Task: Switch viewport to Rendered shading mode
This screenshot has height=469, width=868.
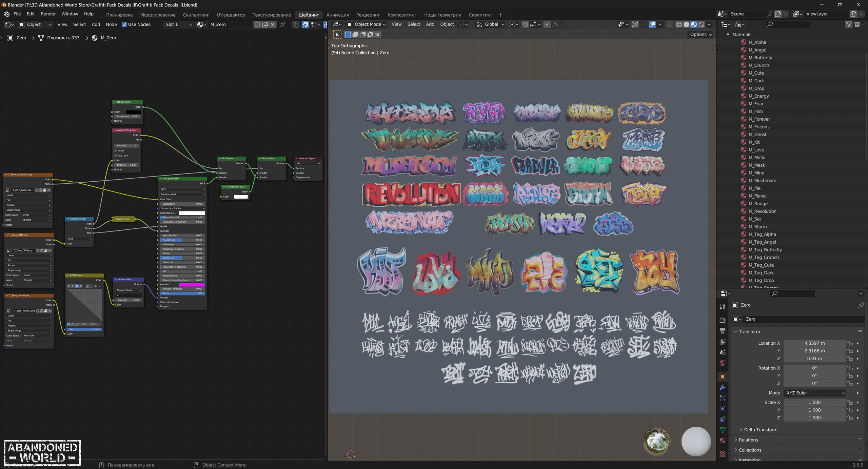Action: (702, 24)
